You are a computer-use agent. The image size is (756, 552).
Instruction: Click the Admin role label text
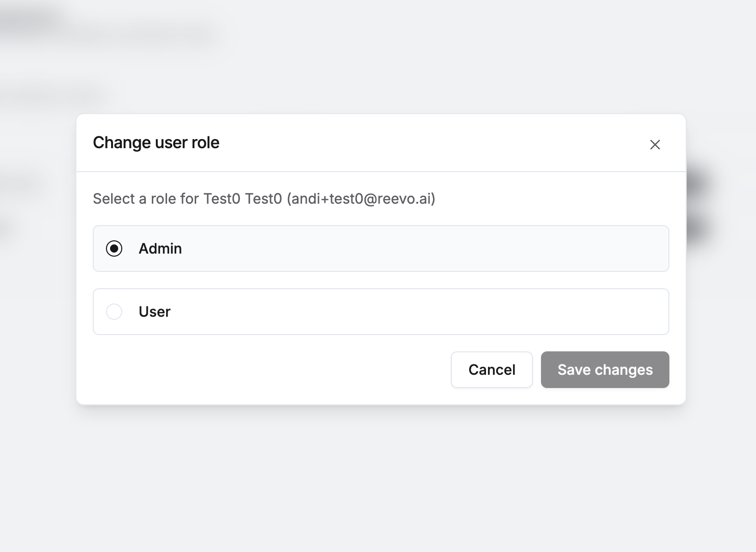point(160,249)
